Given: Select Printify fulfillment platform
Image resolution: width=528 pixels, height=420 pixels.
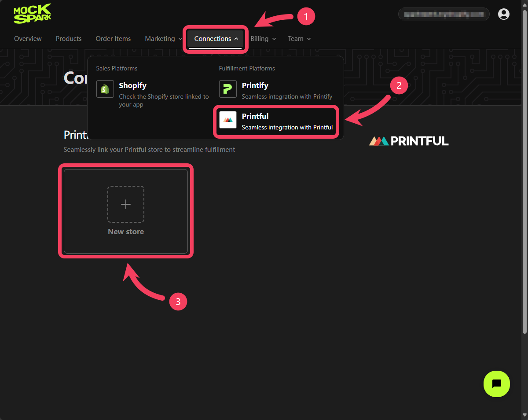Looking at the screenshot, I should pos(277,90).
